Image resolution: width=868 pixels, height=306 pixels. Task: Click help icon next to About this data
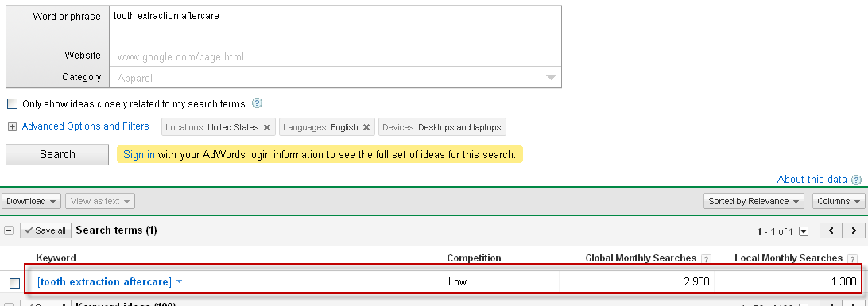(856, 180)
